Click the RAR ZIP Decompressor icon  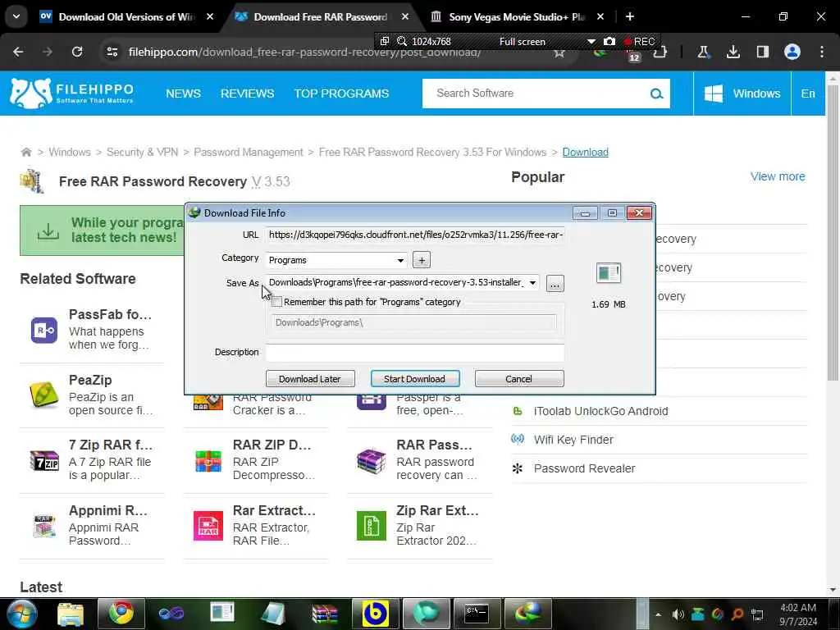pos(208,461)
